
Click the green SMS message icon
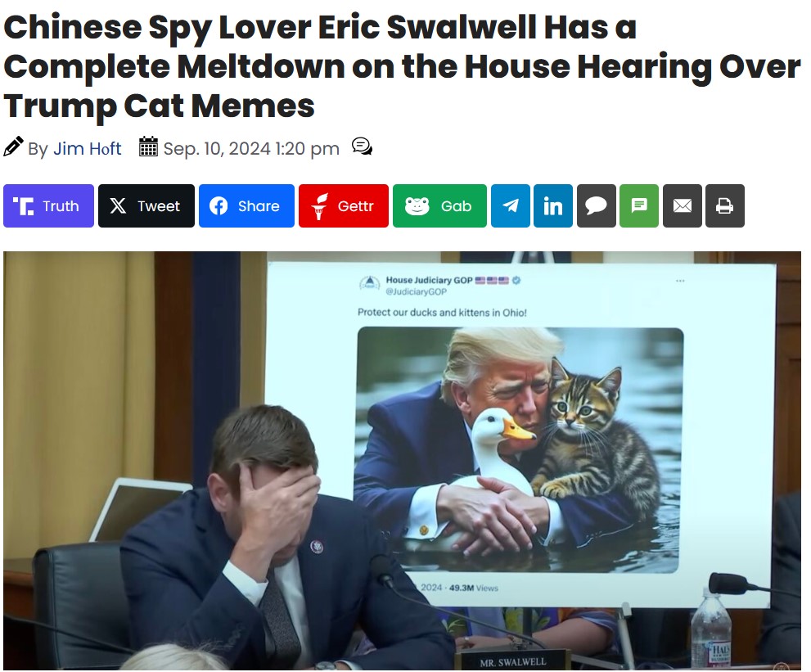click(x=639, y=206)
